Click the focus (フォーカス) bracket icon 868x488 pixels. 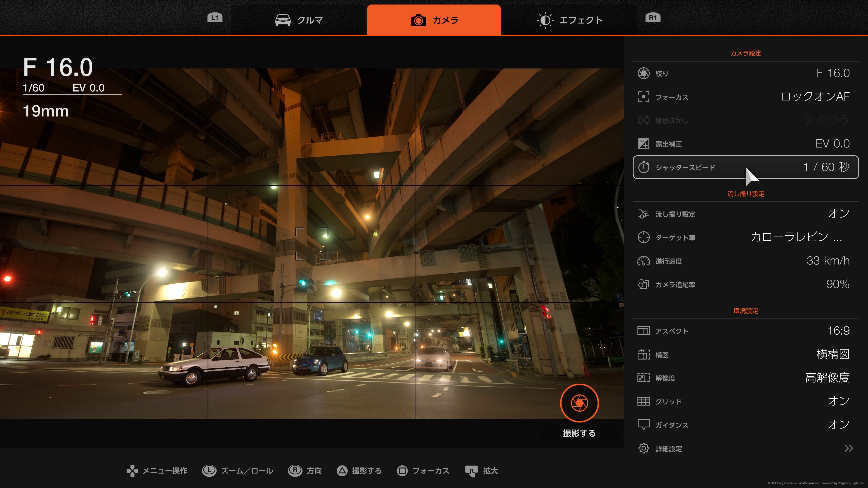pos(643,97)
